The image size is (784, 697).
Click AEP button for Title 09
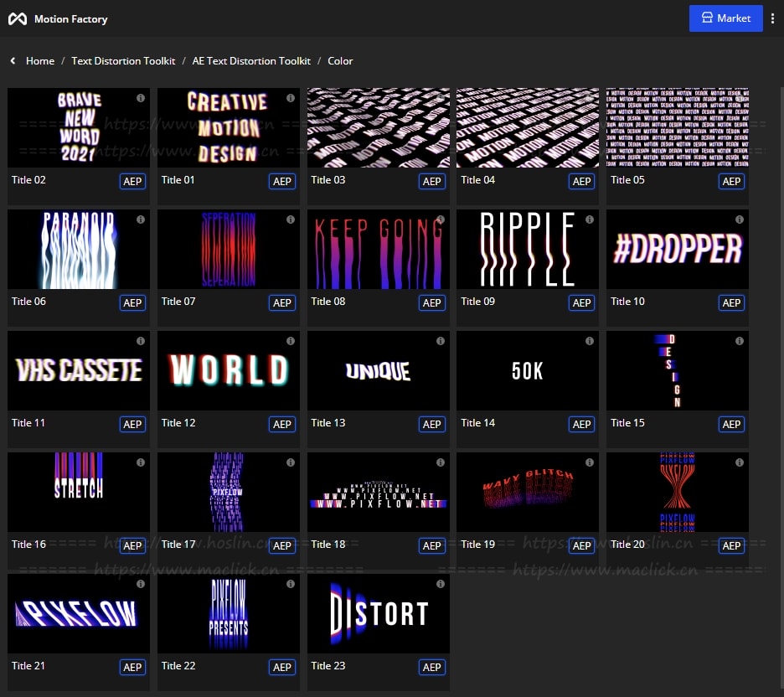582,303
